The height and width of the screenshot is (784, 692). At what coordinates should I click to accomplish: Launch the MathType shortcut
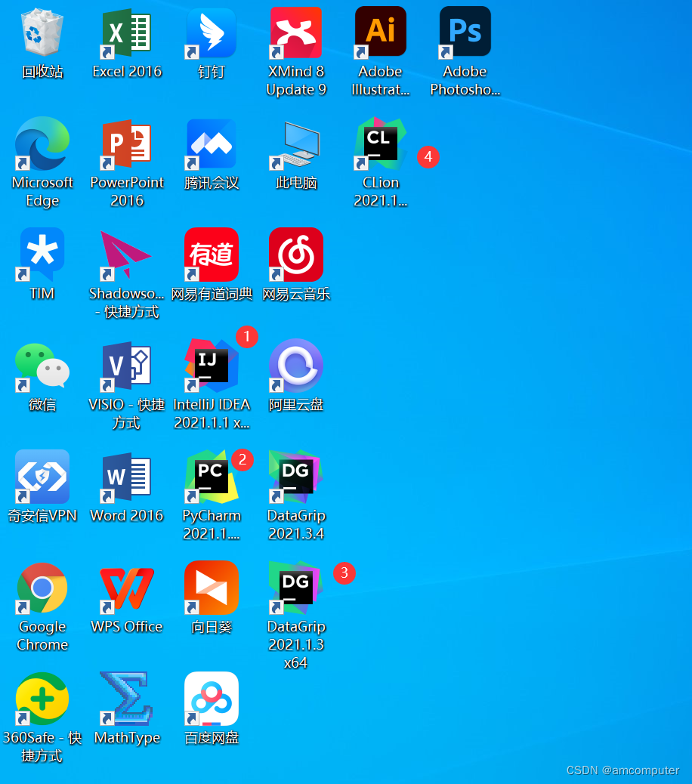(x=127, y=699)
